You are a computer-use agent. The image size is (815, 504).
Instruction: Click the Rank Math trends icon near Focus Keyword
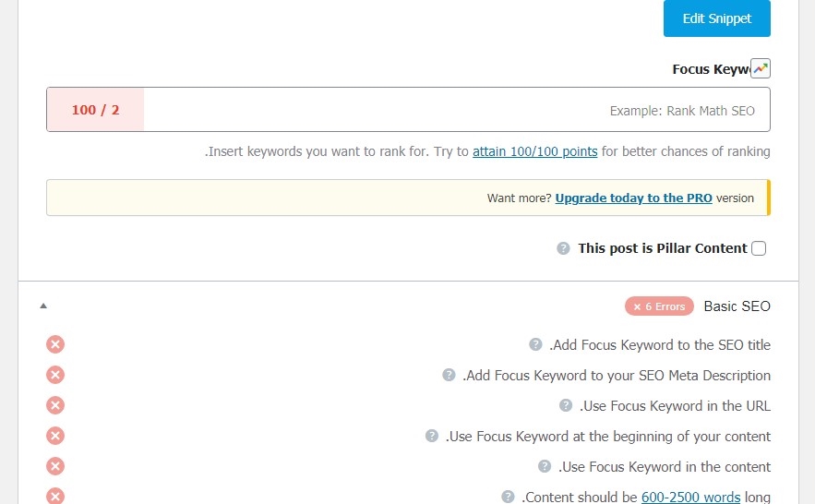click(x=760, y=68)
